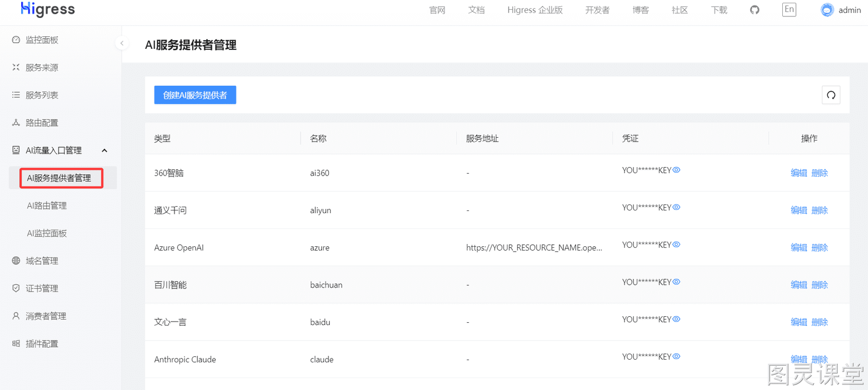Toggle visibility of the claude key
The image size is (868, 390).
coord(676,356)
